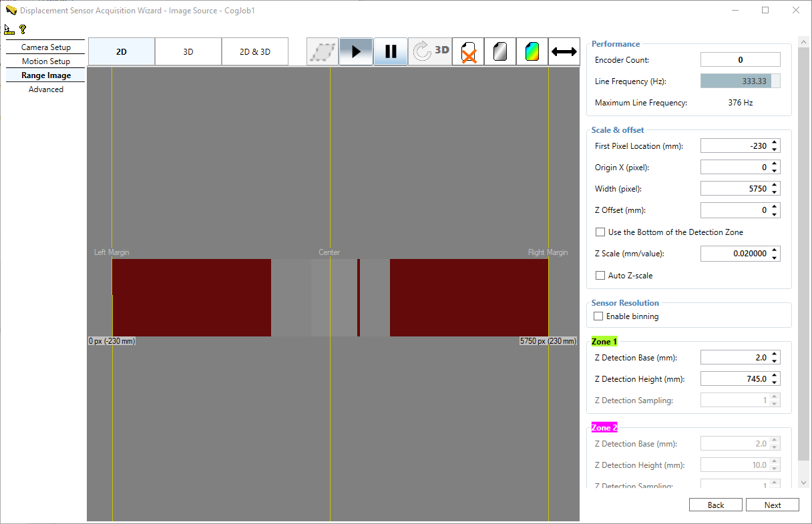The image size is (812, 524).
Task: Pause acquisition using the Pause icon
Action: [x=391, y=51]
